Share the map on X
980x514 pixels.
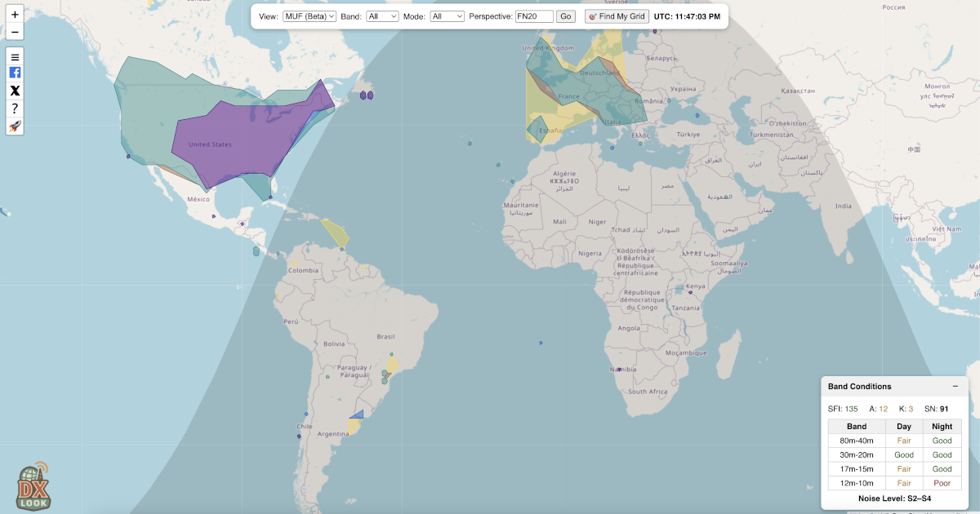tap(15, 91)
